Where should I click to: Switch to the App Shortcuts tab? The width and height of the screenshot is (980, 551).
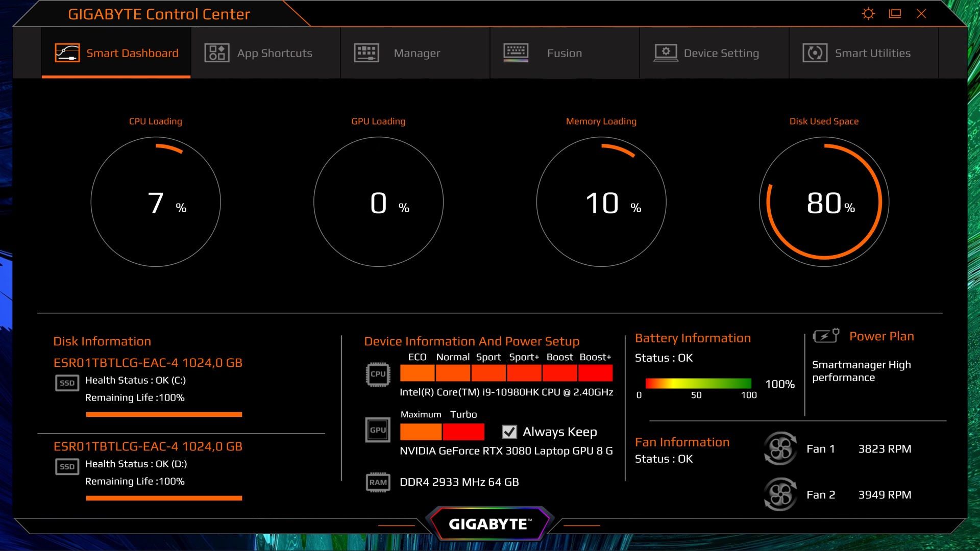265,53
